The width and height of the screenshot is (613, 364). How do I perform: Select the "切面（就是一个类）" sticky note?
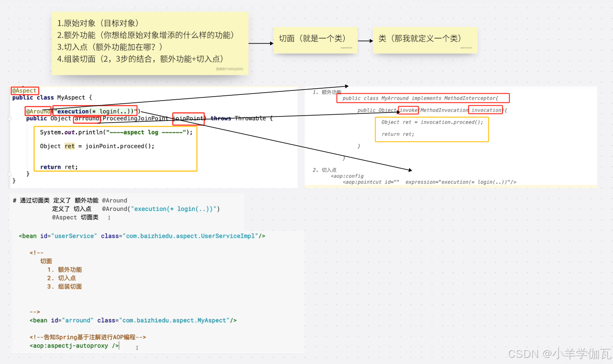click(x=315, y=40)
